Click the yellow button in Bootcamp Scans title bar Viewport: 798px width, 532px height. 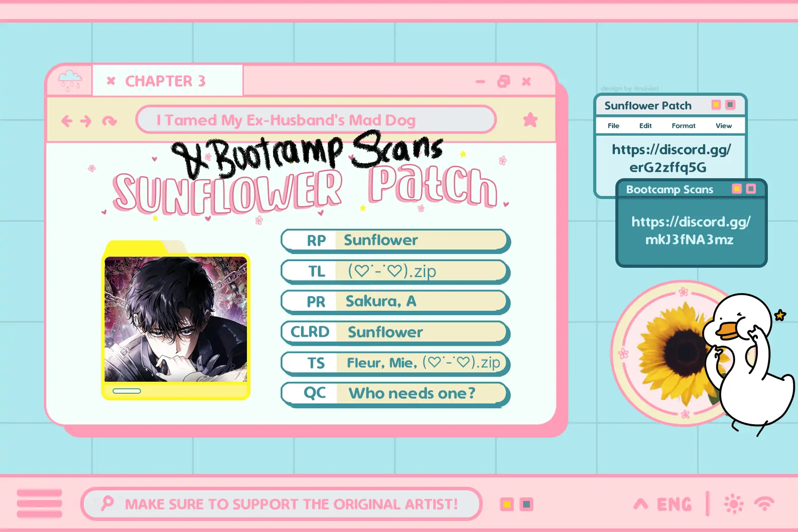click(x=737, y=189)
